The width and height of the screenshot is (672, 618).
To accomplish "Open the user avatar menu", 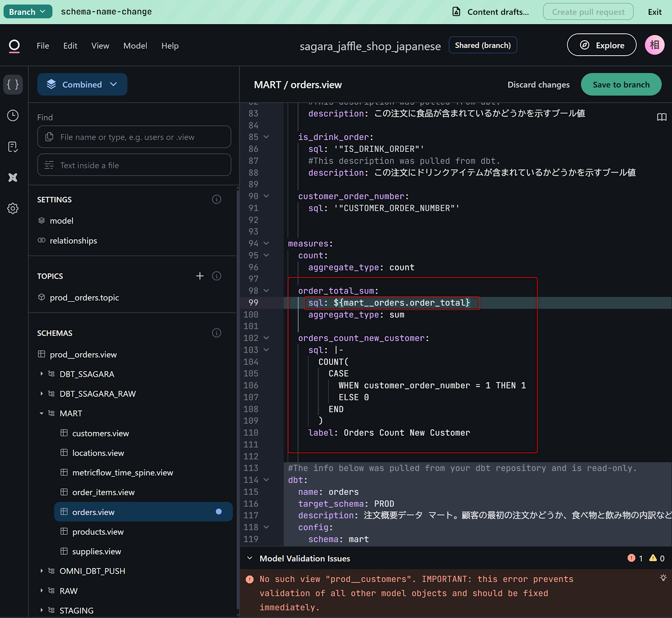I will tap(654, 45).
